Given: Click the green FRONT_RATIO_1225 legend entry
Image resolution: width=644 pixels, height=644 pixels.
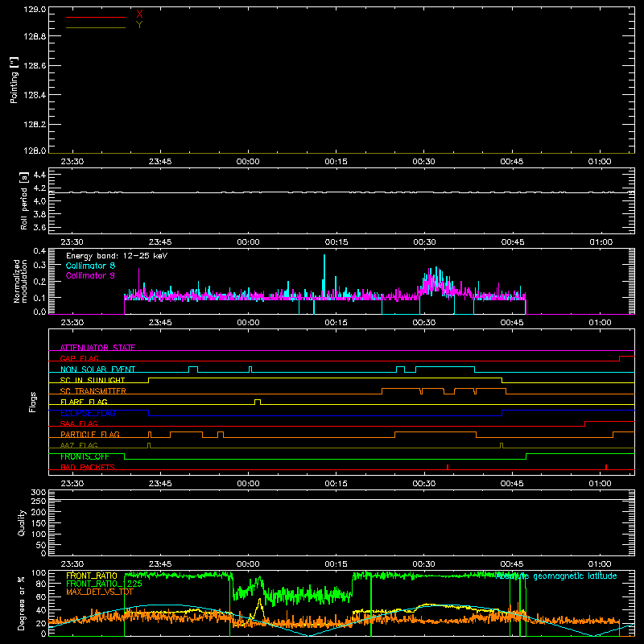Looking at the screenshot, I should (105, 584).
